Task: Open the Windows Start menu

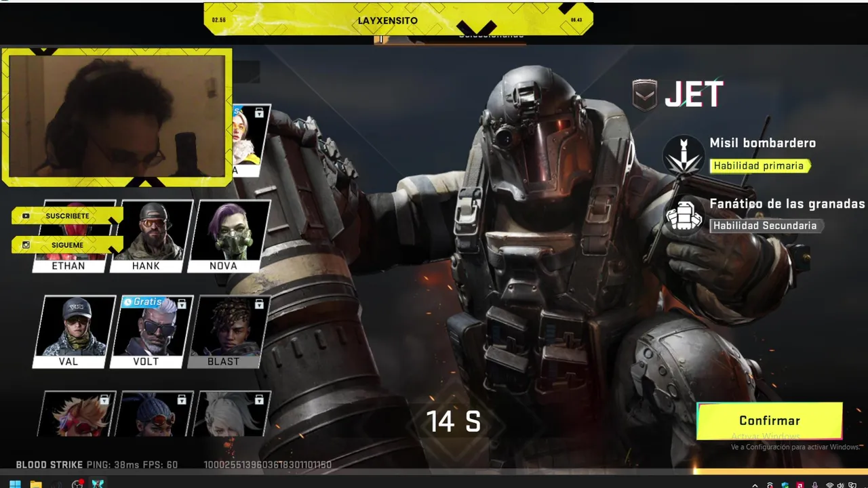Action: (x=15, y=484)
